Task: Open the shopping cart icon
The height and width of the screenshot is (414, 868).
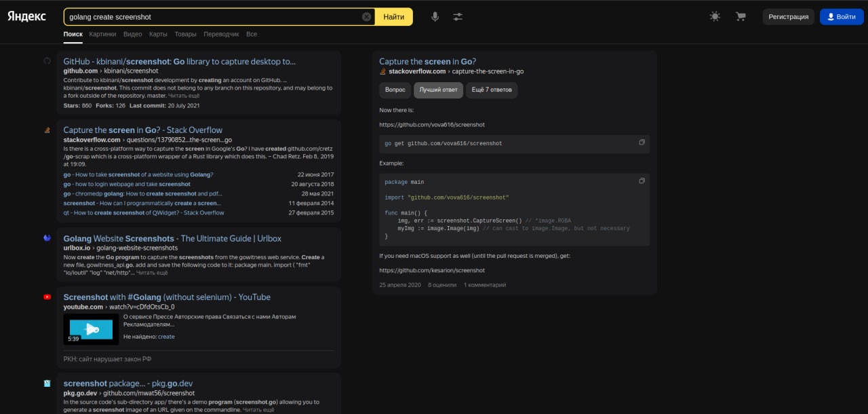Action: [741, 17]
